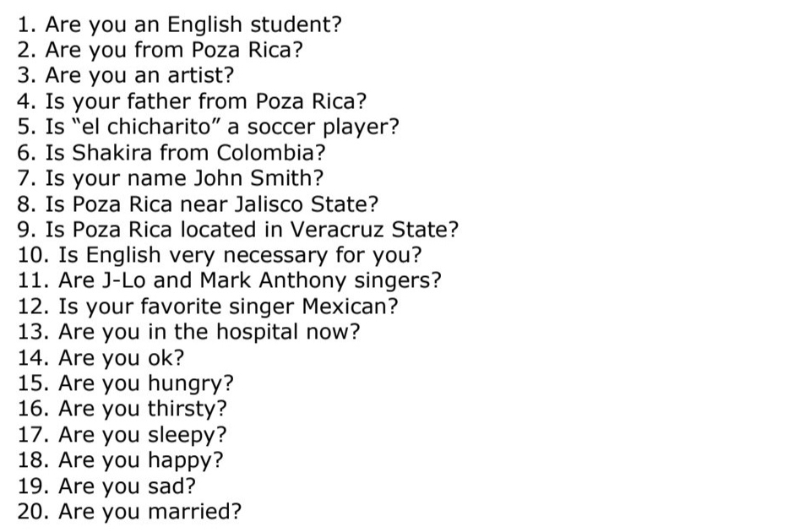Select 'Is your father from Poza Rica?'
Screen dimensions: 794x532
[x=192, y=101]
